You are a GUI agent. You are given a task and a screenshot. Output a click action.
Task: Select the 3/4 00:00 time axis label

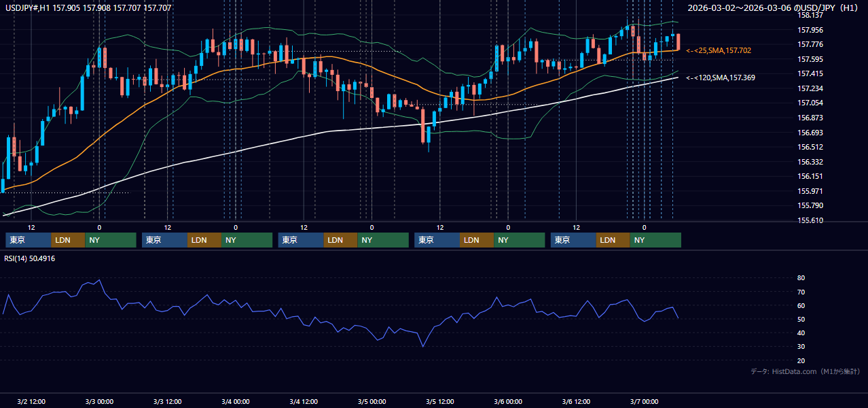pos(236,401)
